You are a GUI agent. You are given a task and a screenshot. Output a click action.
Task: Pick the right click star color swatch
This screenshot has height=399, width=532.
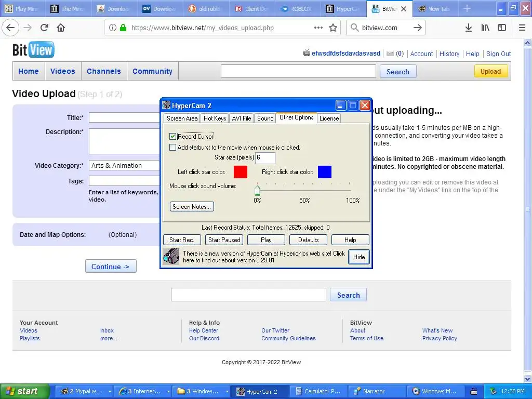(325, 171)
